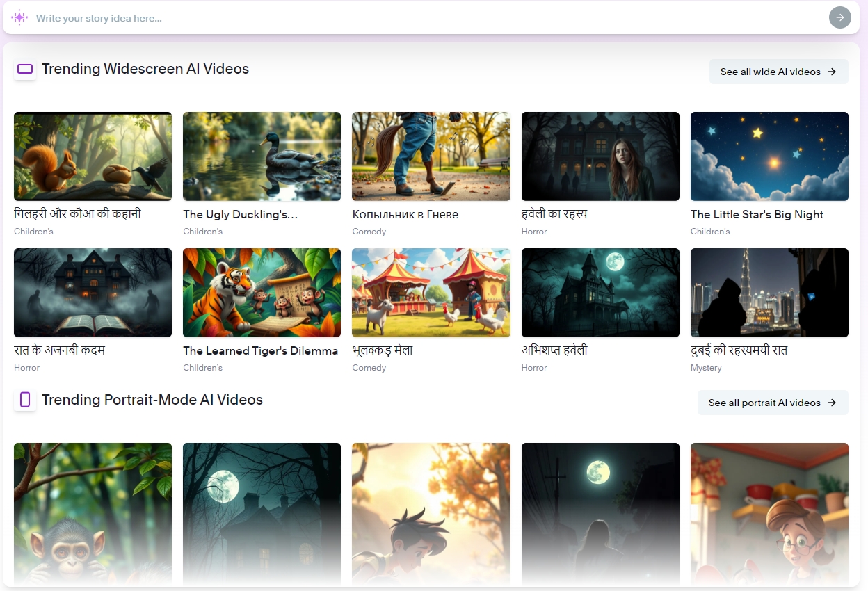Open the portrait video of girl with glasses
This screenshot has width=868, height=591.
(x=769, y=513)
